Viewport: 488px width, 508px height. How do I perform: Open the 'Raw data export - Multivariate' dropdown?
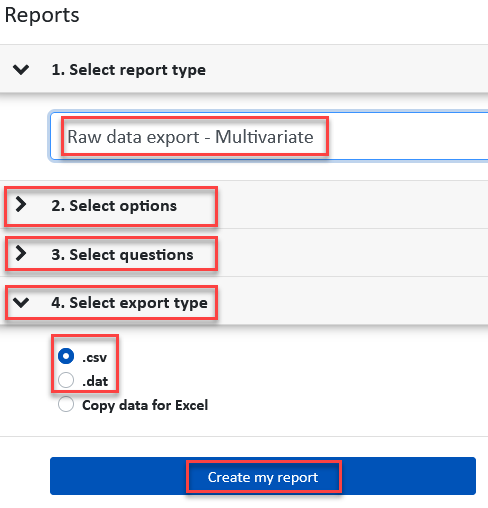(269, 137)
